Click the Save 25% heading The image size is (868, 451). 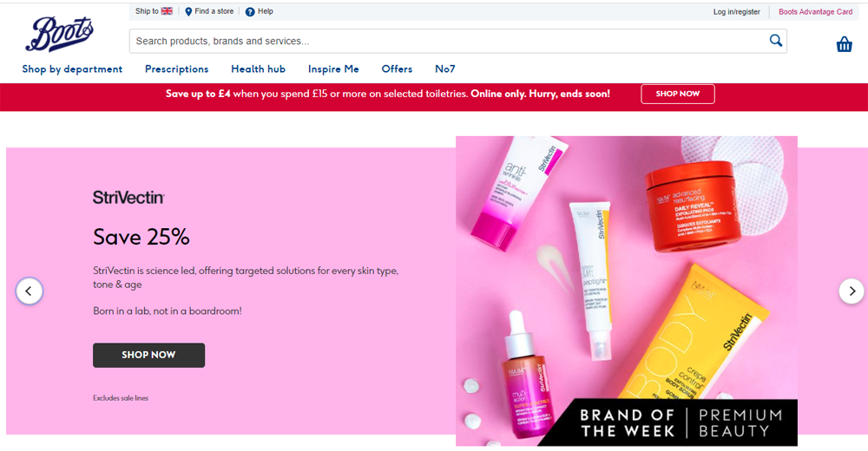[141, 237]
